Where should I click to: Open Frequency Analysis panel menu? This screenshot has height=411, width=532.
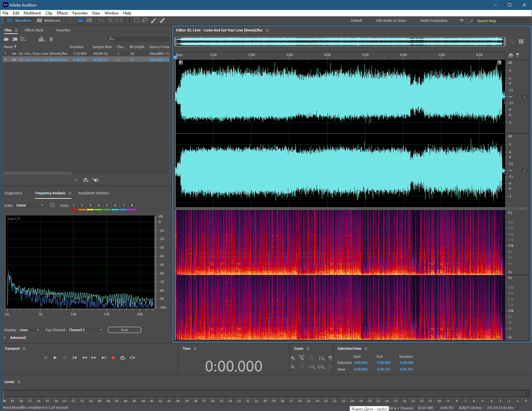pos(70,193)
